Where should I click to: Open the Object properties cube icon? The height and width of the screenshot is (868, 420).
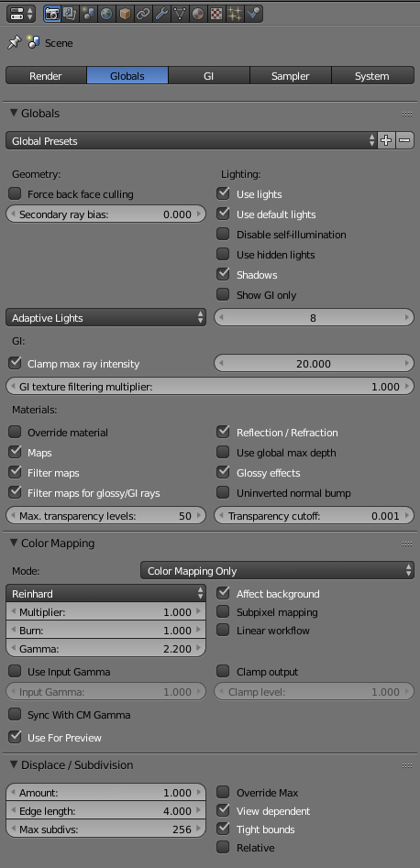click(126, 14)
